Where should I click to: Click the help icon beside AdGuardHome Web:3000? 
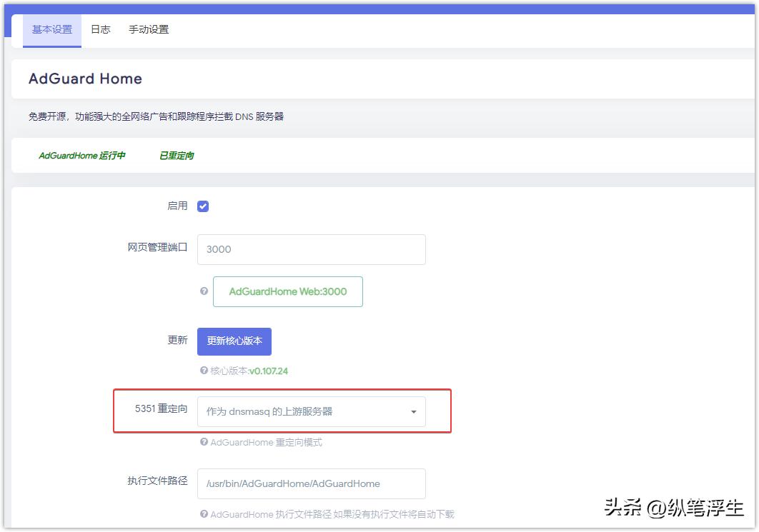(204, 291)
